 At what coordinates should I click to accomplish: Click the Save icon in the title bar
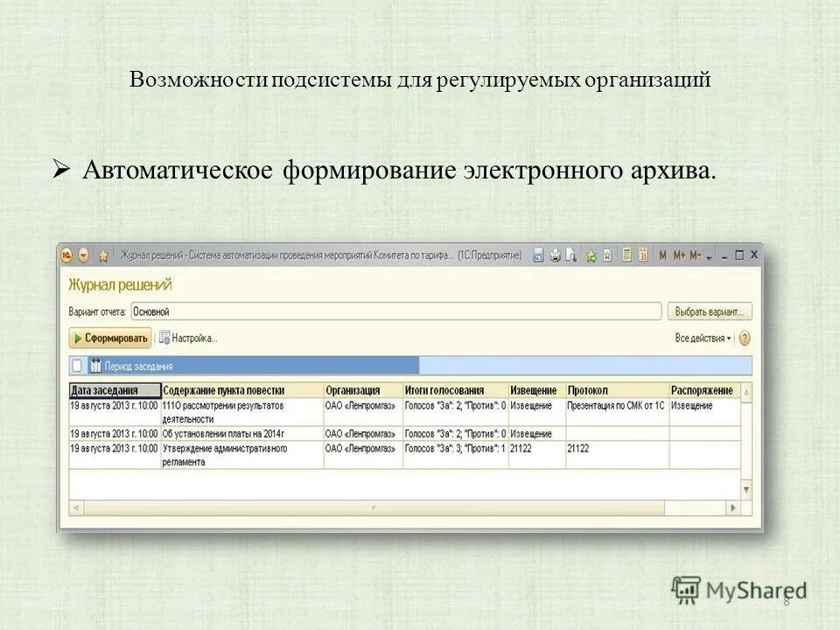pyautogui.click(x=540, y=254)
